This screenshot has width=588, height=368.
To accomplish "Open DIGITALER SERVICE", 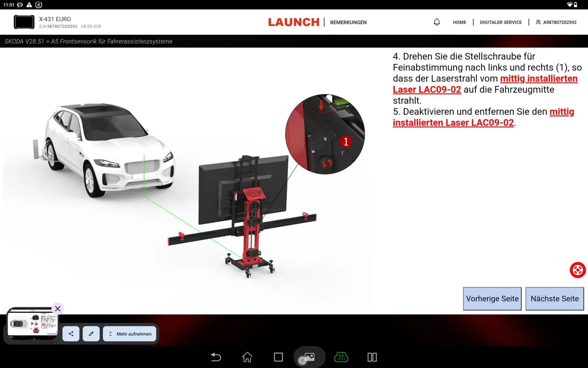I will tap(501, 22).
